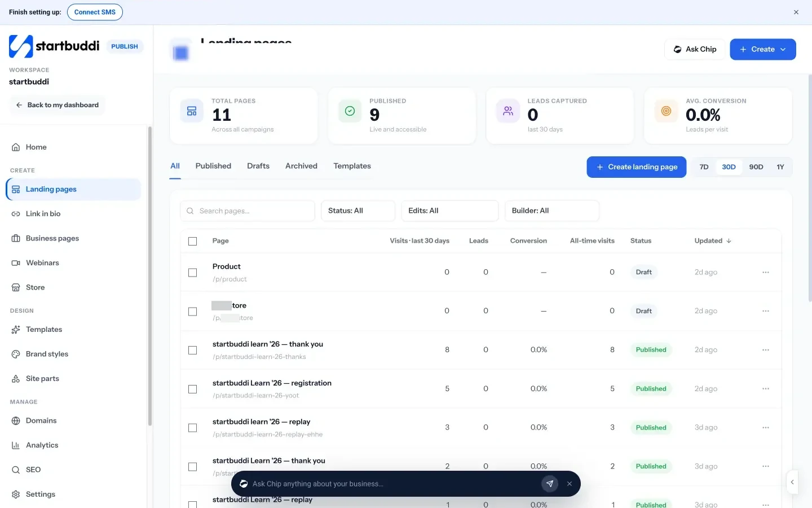
Task: Select Landing pages in the sidebar
Action: point(73,189)
